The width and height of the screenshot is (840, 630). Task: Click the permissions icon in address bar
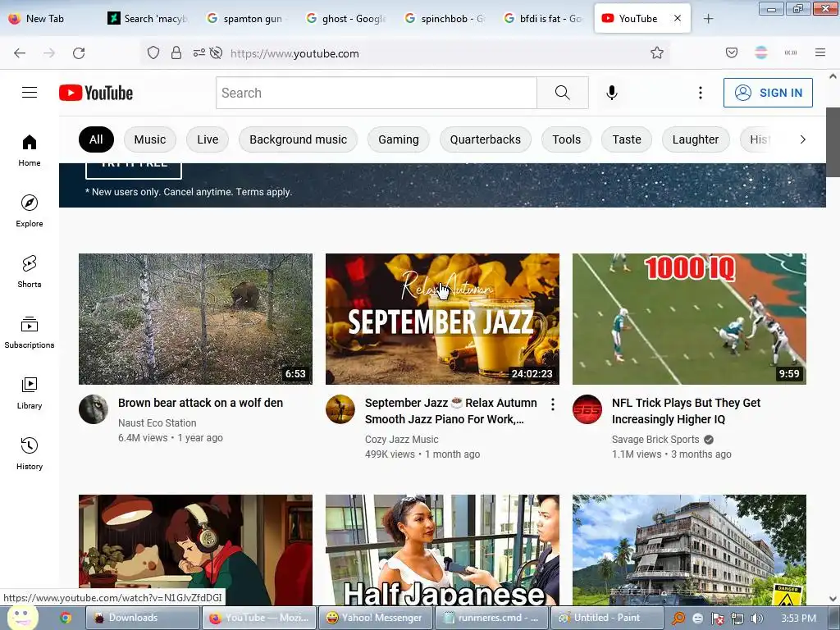pyautogui.click(x=199, y=53)
